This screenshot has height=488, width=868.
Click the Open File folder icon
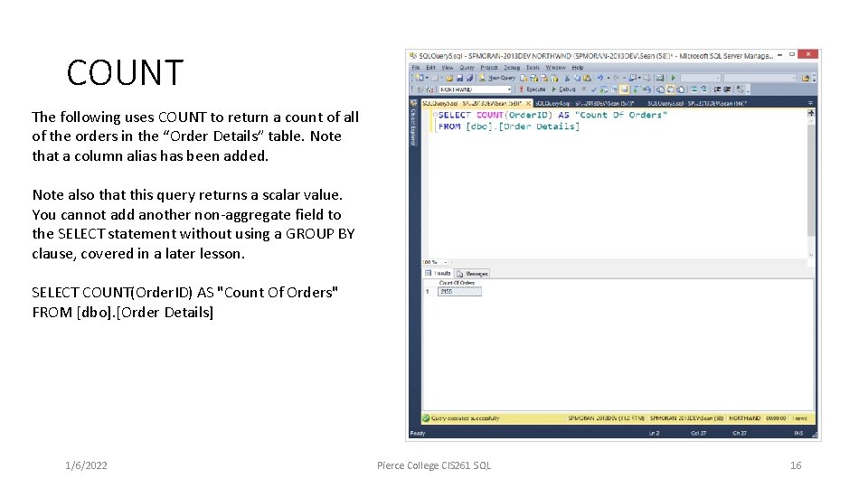point(449,78)
